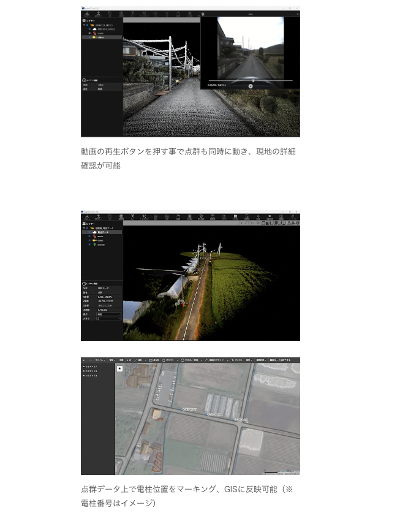Open the spline curve tool dropdown arrow
This screenshot has height=532, width=419.
pos(227,360)
